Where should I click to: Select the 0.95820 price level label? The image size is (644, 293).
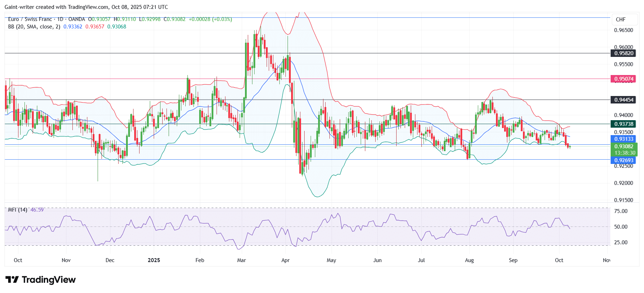point(624,53)
